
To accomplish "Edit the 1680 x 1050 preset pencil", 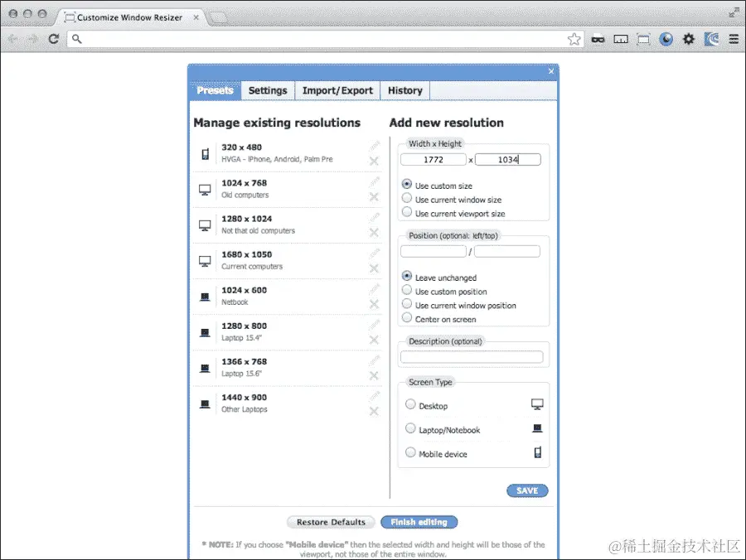I will pos(375,253).
